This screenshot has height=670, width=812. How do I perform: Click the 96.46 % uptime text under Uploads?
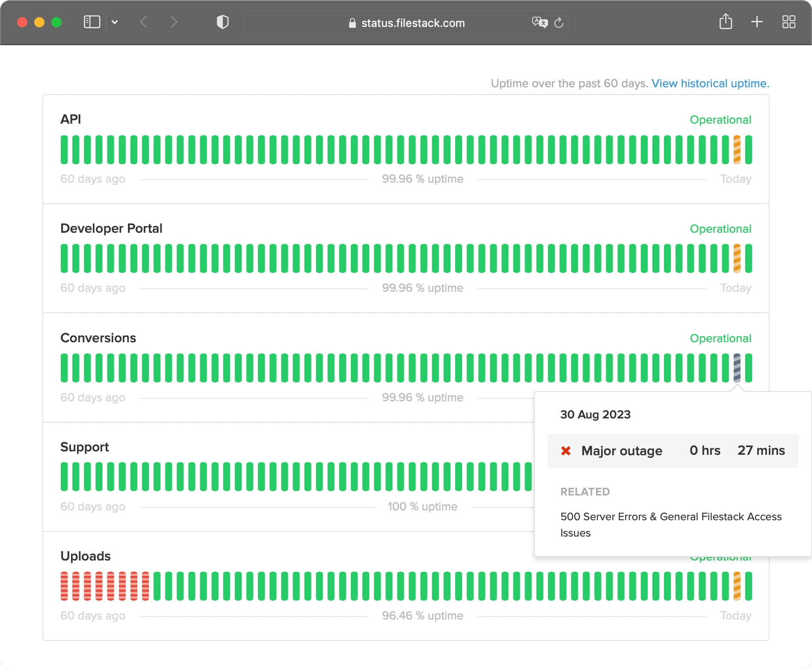click(x=422, y=616)
